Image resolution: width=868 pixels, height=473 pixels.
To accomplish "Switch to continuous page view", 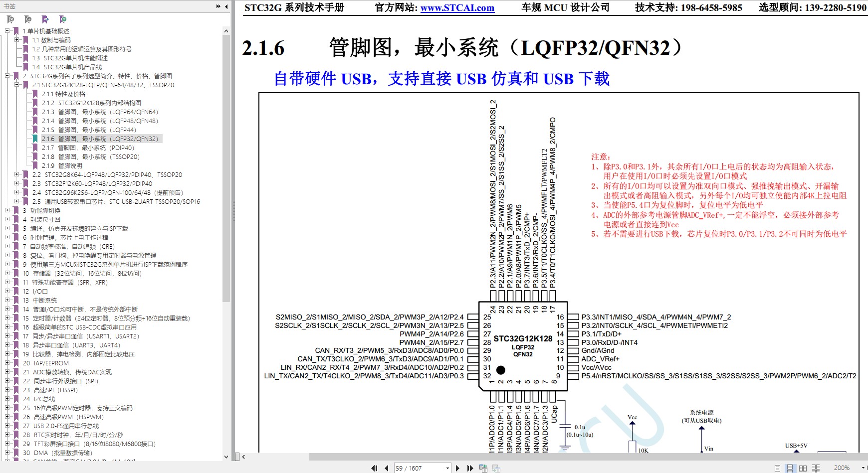I will pos(790,468).
